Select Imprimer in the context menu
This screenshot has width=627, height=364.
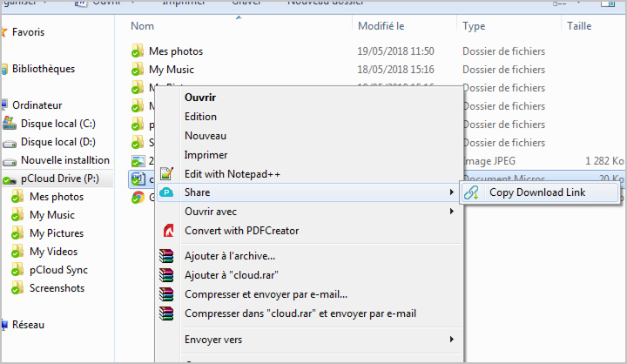click(206, 155)
